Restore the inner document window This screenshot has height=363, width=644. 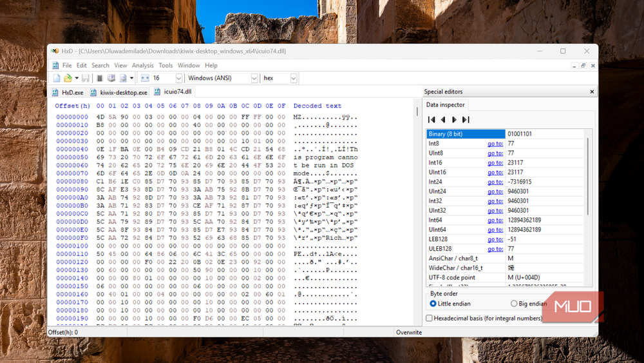(x=583, y=66)
